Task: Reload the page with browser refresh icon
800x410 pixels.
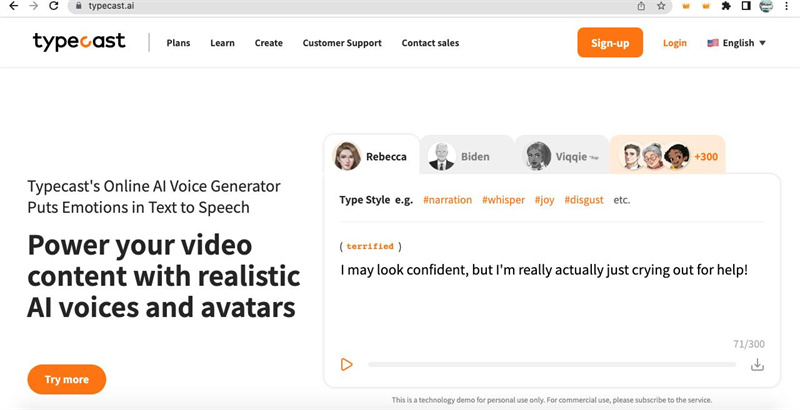Action: point(52,6)
